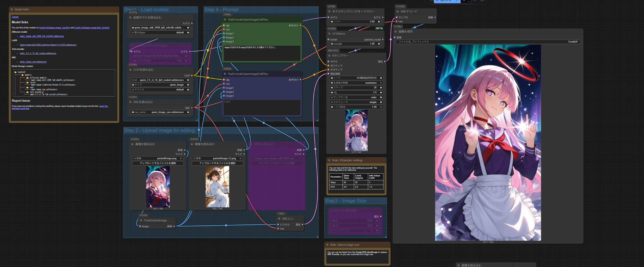Click アップロードするファイルを選択 under pasted/image.png
Image resolution: width=644 pixels, height=267 pixels.
tap(158, 163)
